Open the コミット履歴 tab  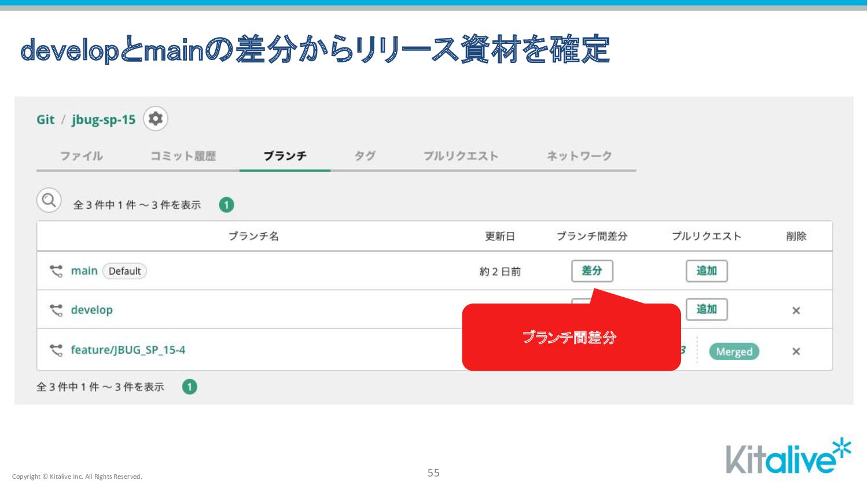[183, 156]
